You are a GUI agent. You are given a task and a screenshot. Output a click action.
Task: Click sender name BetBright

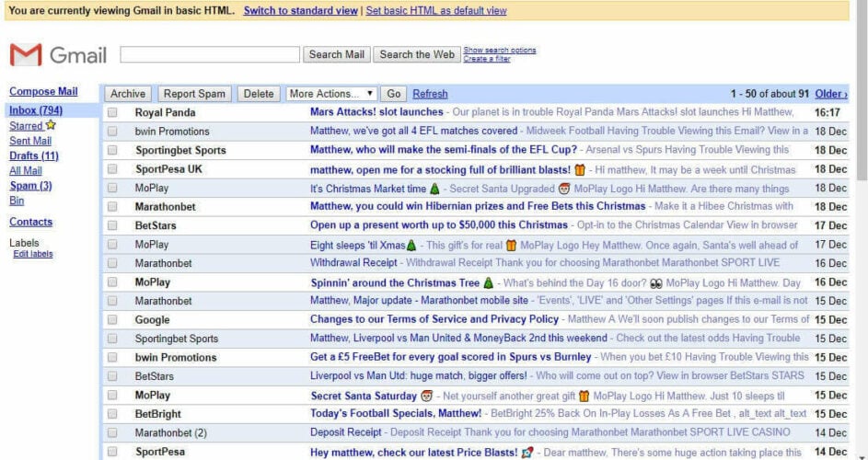(x=157, y=413)
